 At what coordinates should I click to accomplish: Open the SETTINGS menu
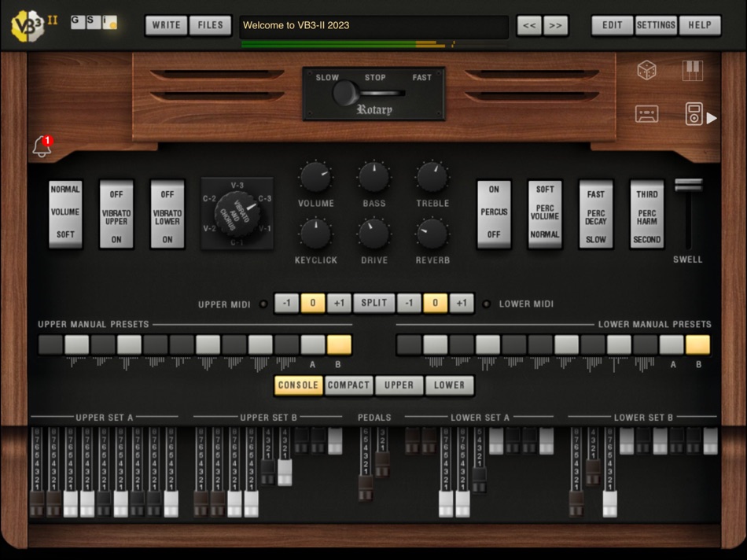click(655, 25)
